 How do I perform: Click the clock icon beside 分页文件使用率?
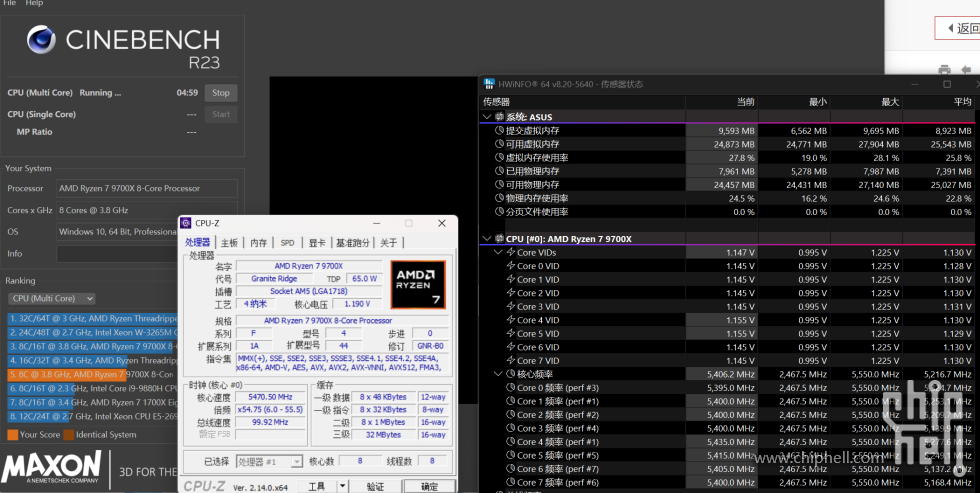pos(499,211)
